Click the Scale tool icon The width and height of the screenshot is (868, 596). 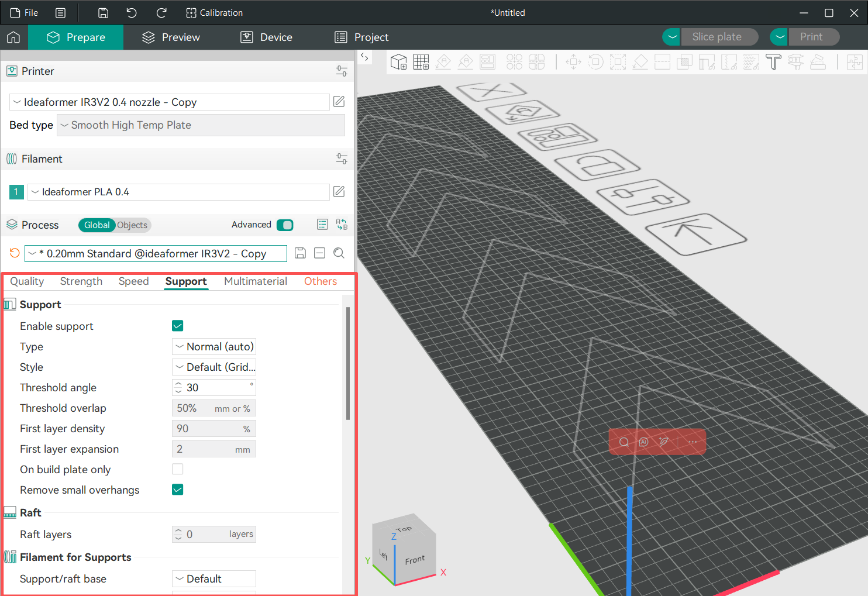click(618, 62)
